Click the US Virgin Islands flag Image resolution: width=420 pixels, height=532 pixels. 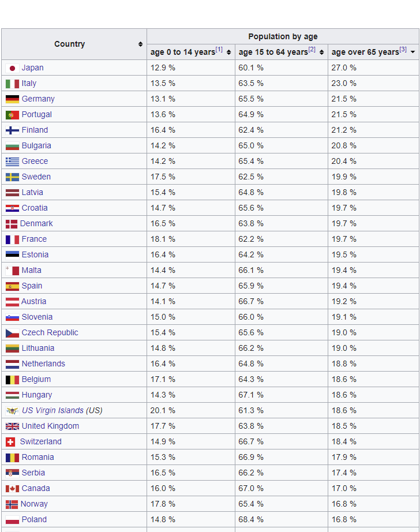click(x=12, y=411)
